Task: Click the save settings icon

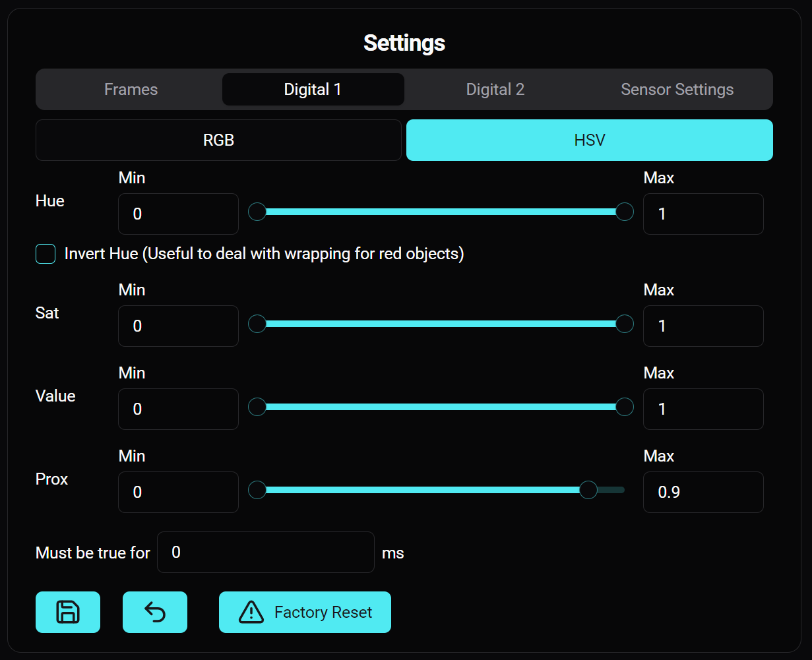Action: click(67, 612)
